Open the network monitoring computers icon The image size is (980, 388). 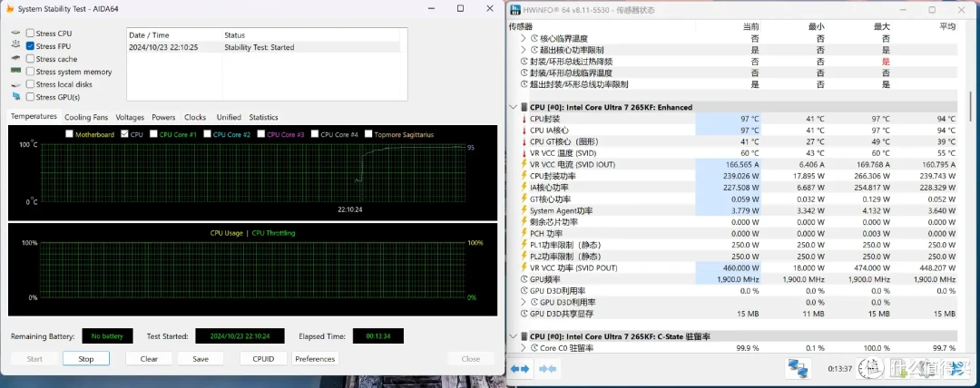[x=797, y=368]
